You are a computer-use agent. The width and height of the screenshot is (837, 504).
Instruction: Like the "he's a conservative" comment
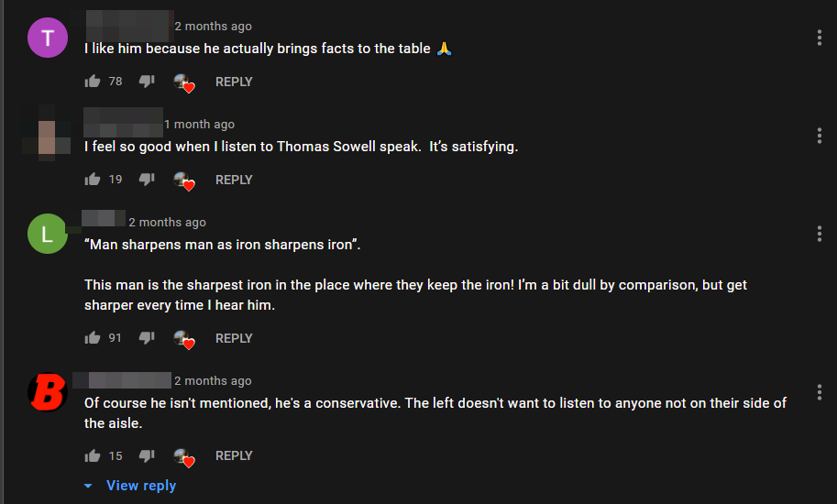(x=93, y=455)
